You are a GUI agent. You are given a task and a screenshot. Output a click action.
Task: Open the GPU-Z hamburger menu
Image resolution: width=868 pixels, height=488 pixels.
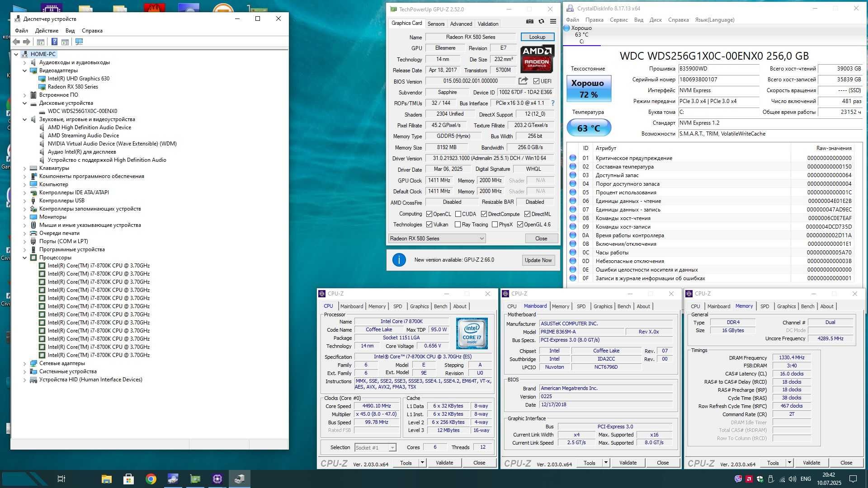(x=553, y=22)
